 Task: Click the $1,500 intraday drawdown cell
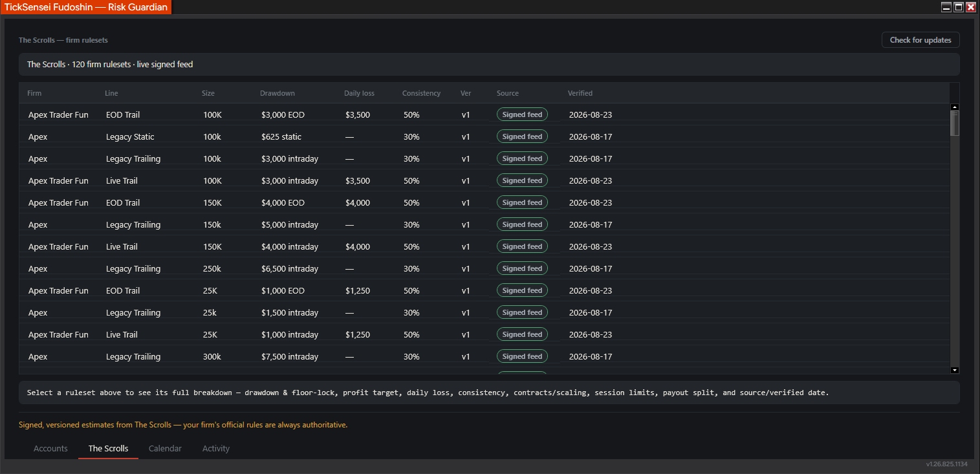(x=290, y=312)
